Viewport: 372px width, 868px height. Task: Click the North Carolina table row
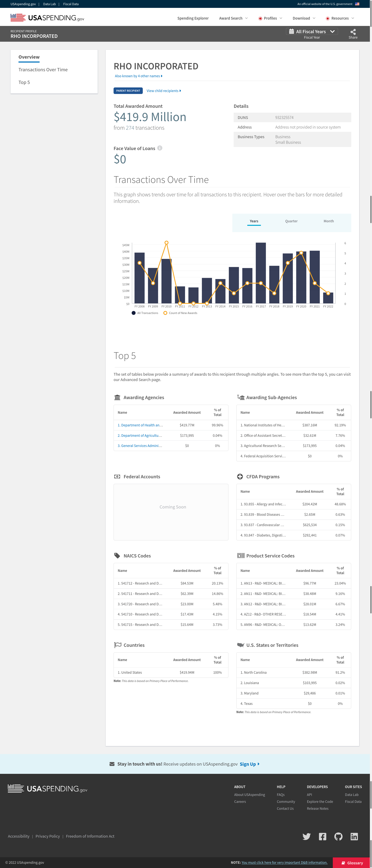(x=293, y=673)
